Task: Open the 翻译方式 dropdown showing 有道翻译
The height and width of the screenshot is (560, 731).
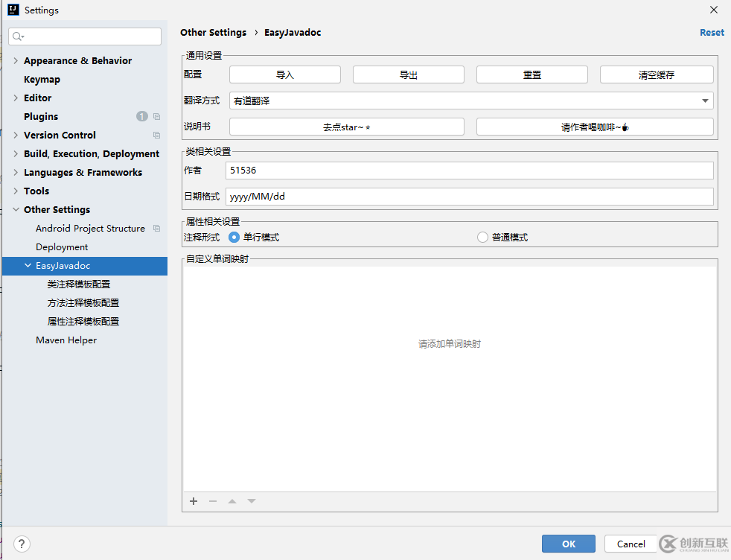Action: click(471, 101)
